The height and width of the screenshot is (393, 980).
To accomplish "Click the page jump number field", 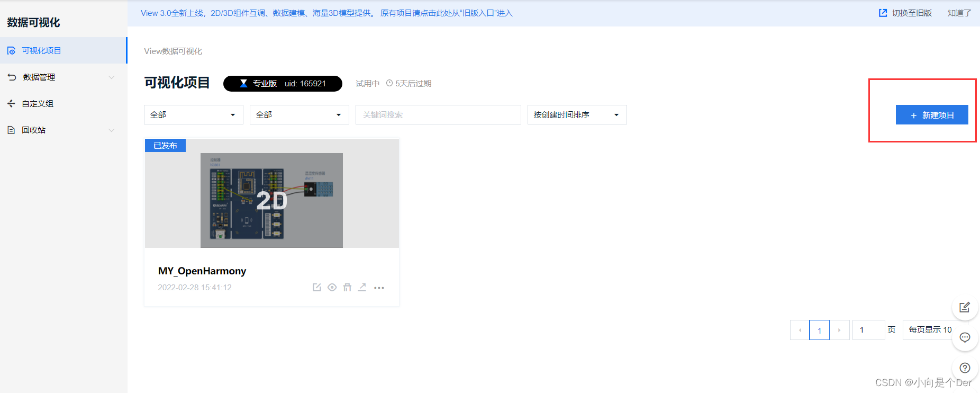I will pyautogui.click(x=869, y=330).
